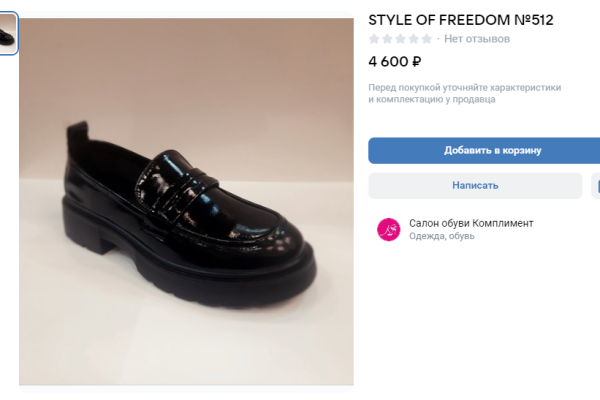The image size is (600, 400).
Task: Click the third rating star
Action: [401, 39]
